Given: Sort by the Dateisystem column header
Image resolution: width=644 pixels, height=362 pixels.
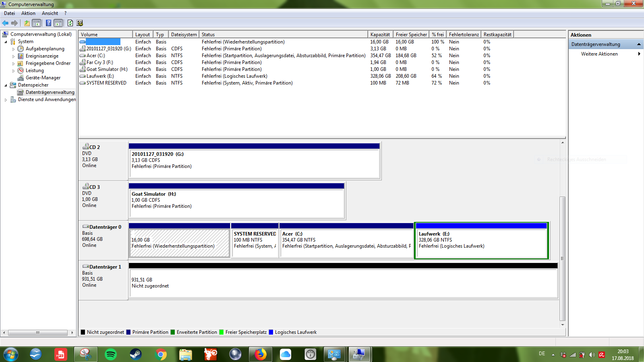Looking at the screenshot, I should point(184,35).
